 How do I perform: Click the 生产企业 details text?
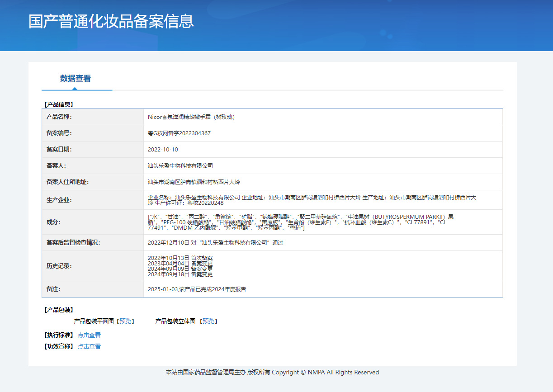click(312, 200)
